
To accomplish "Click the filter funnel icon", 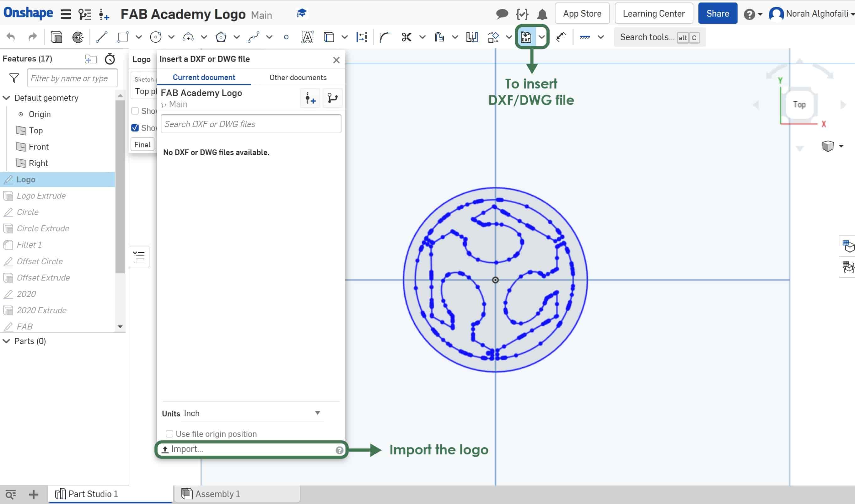I will pos(14,78).
